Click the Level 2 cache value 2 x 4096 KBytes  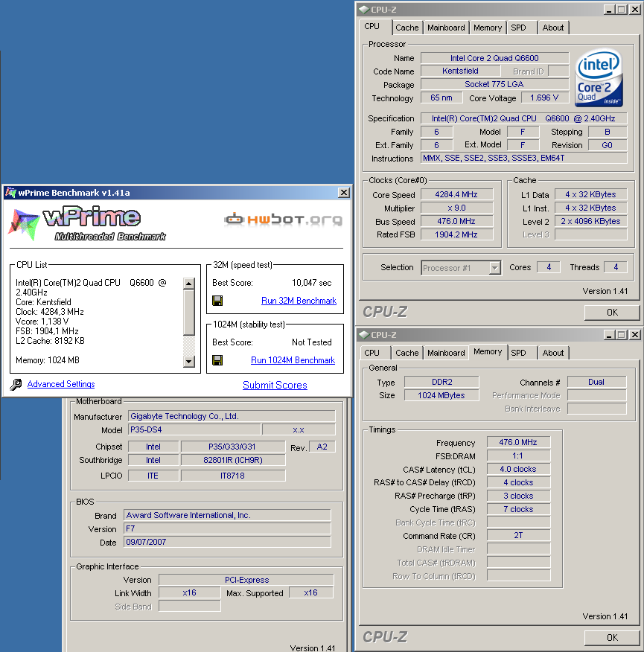(590, 221)
